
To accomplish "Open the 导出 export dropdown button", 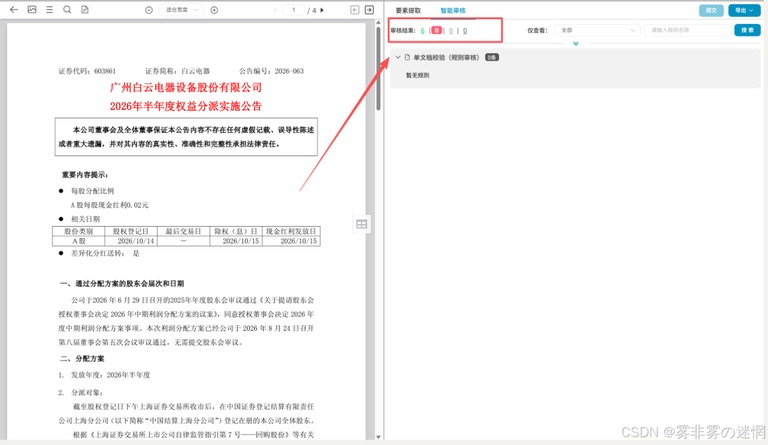I will [744, 10].
